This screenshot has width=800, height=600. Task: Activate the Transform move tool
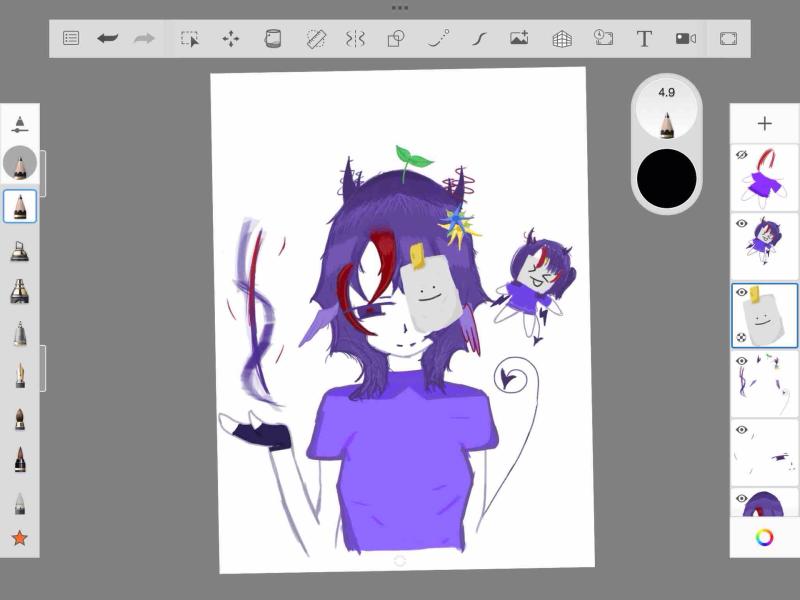231,39
